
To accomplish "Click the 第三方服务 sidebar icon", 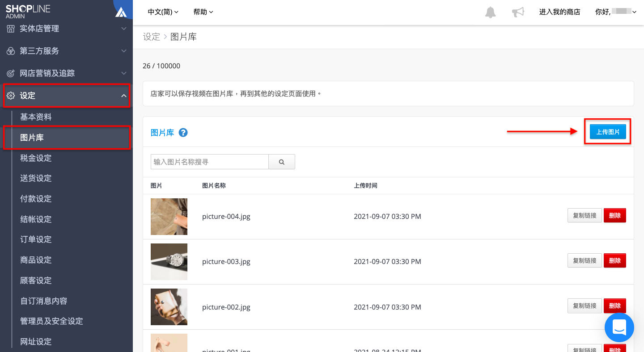I will 11,51.
